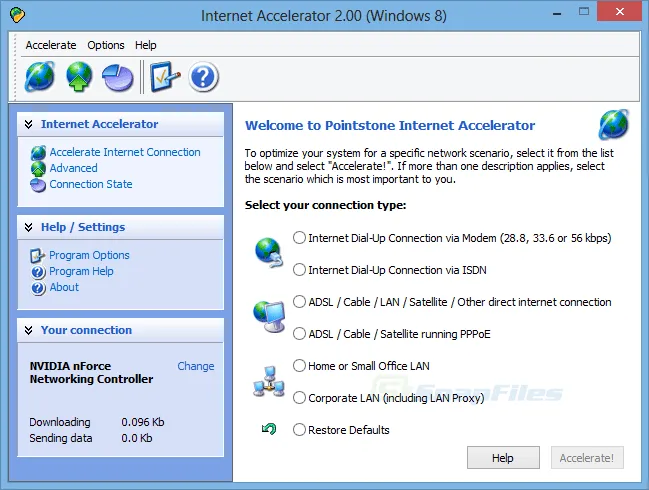Open the About link
The height and width of the screenshot is (490, 649).
click(64, 287)
